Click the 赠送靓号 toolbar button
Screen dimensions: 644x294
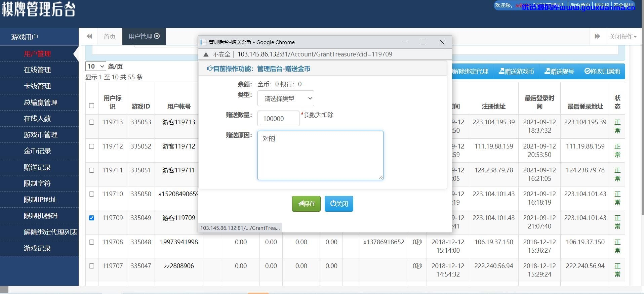coord(559,71)
